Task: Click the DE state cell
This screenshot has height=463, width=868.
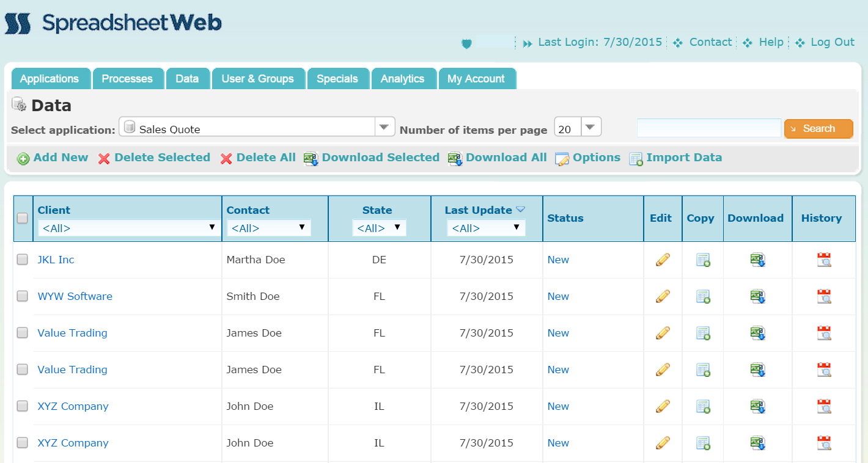Action: pos(379,260)
